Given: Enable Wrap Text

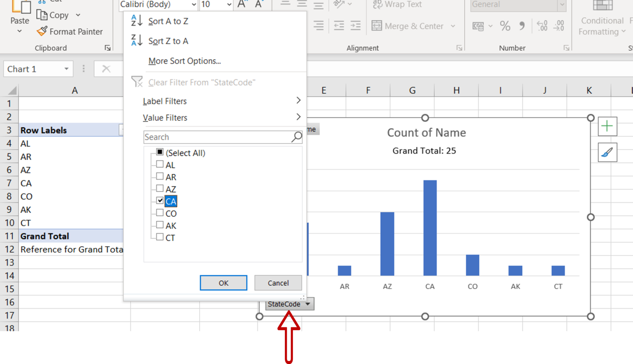Looking at the screenshot, I should [x=396, y=5].
